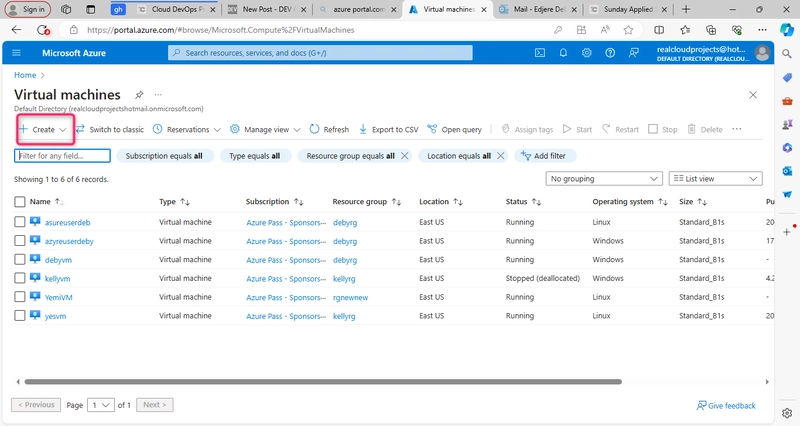Viewport: 800px width, 426px height.
Task: Open ellipsis menu beside Virtual machines title
Action: click(x=158, y=95)
